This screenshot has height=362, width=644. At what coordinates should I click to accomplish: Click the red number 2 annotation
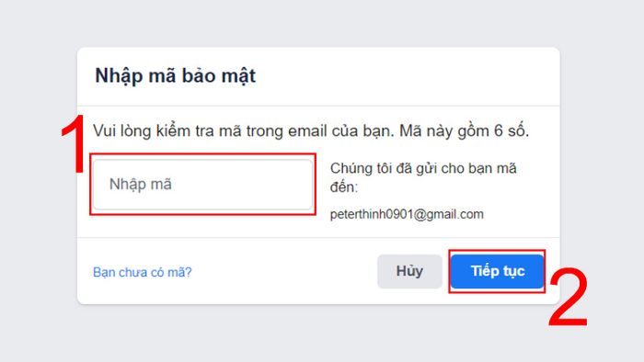[x=569, y=297]
